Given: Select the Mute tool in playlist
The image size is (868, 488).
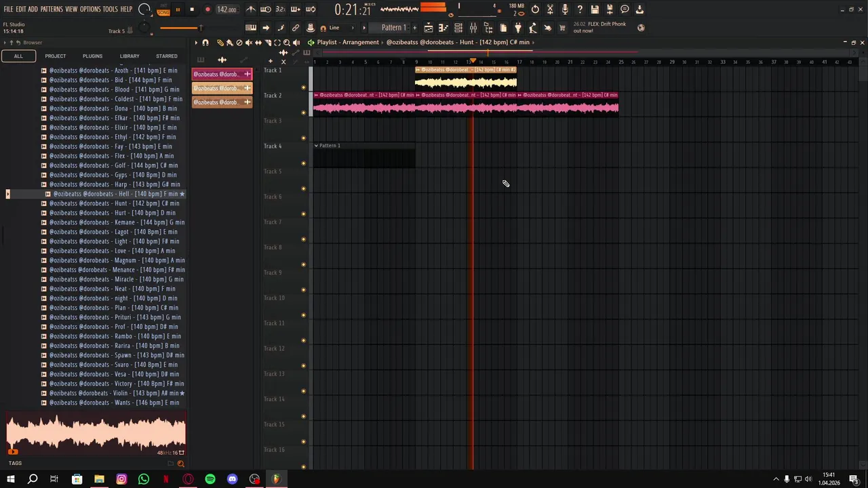Looking at the screenshot, I should click(248, 43).
